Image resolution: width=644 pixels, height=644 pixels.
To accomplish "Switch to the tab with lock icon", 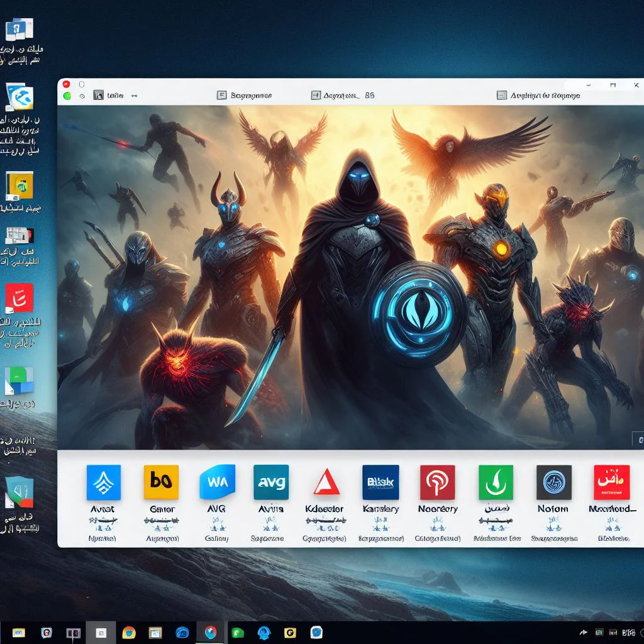I will (108, 96).
